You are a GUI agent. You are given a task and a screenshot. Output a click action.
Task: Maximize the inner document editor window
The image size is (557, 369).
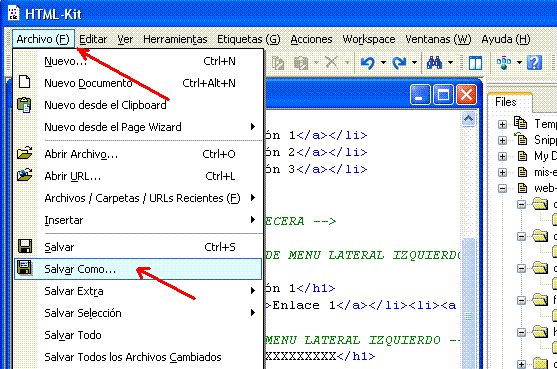tap(443, 95)
